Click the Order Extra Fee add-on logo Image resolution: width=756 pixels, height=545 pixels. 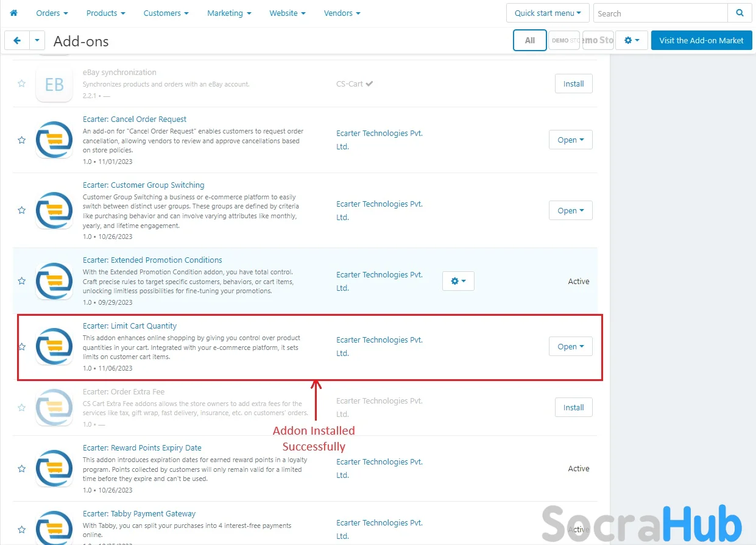[x=54, y=407]
